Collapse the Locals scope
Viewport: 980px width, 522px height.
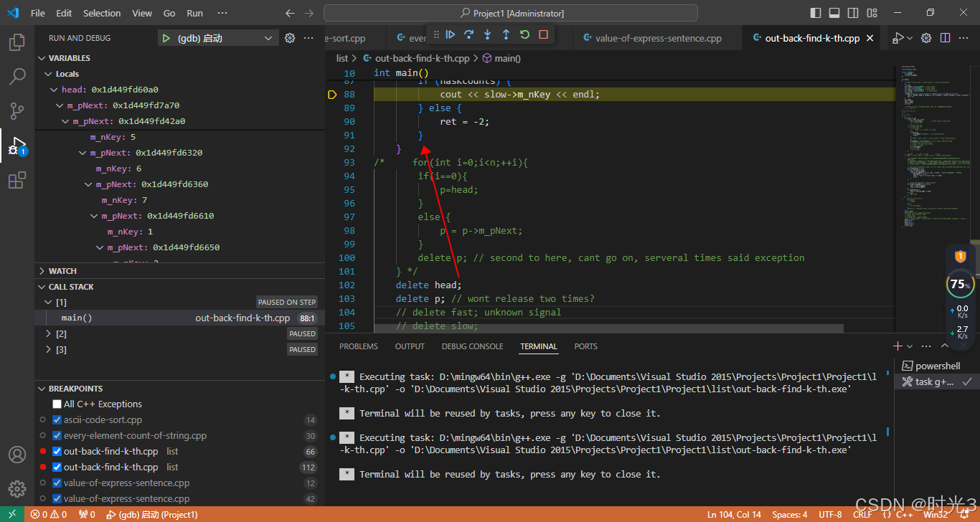click(x=49, y=74)
